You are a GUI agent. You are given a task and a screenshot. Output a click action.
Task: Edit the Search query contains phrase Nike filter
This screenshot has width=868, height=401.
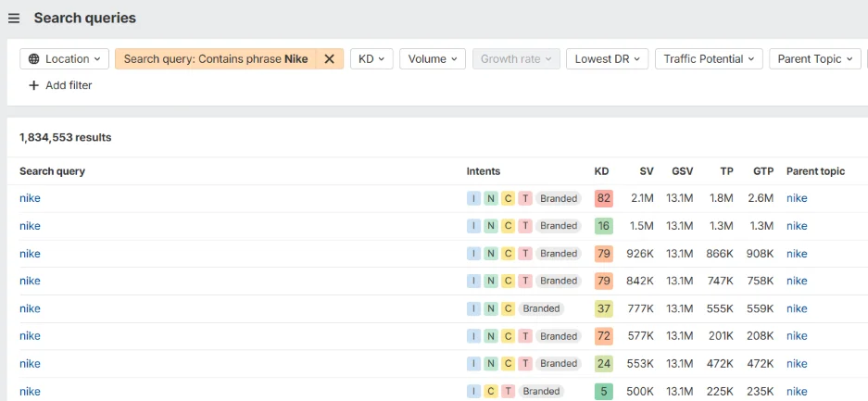point(215,59)
